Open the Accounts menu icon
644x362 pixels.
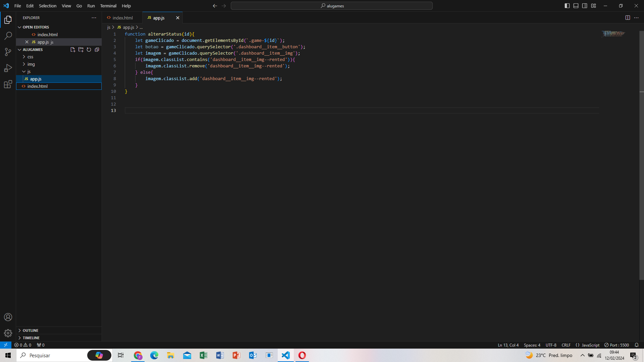coord(8,317)
